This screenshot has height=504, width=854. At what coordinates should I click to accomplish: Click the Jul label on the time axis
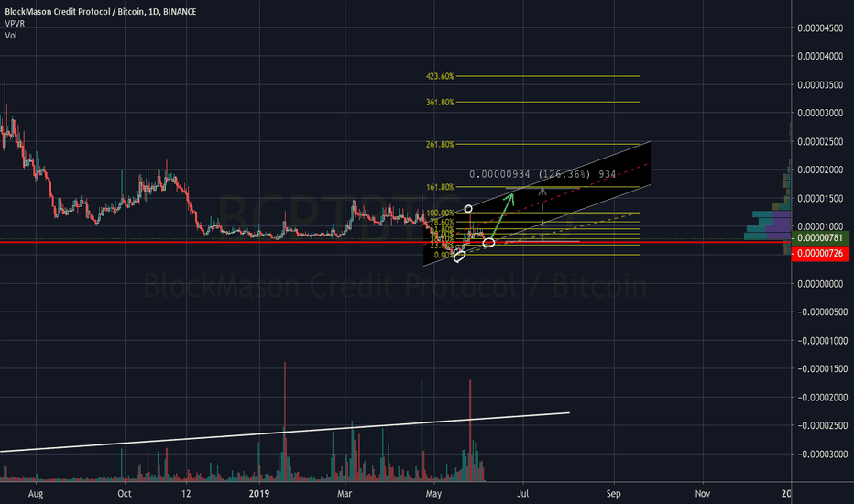coord(523,494)
